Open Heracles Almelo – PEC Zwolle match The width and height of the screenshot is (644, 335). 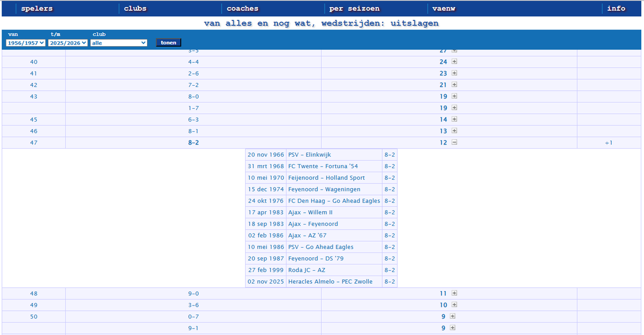point(330,281)
